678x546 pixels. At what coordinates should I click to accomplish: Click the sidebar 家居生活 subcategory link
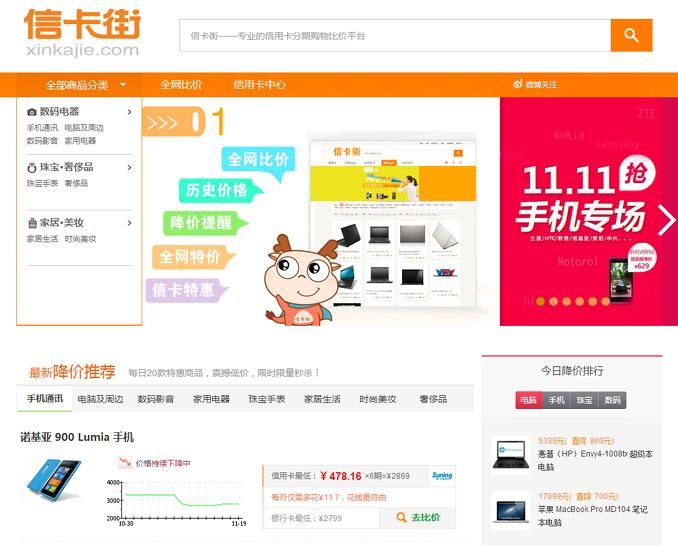coord(42,239)
